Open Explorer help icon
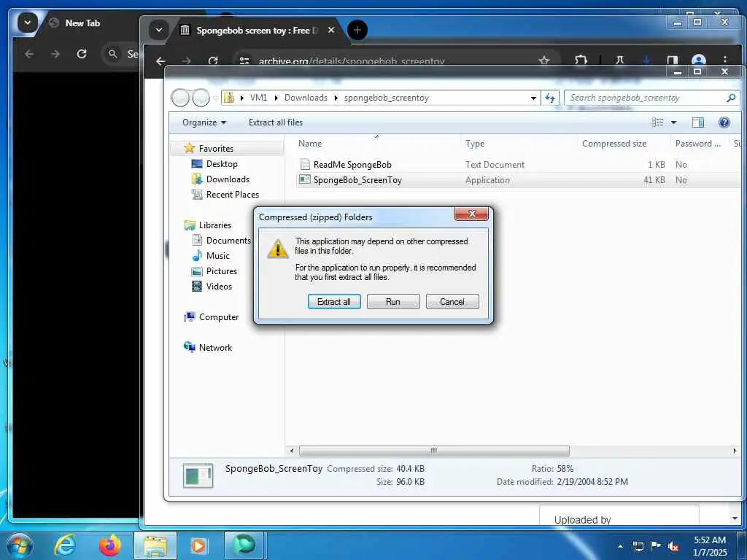 [724, 122]
